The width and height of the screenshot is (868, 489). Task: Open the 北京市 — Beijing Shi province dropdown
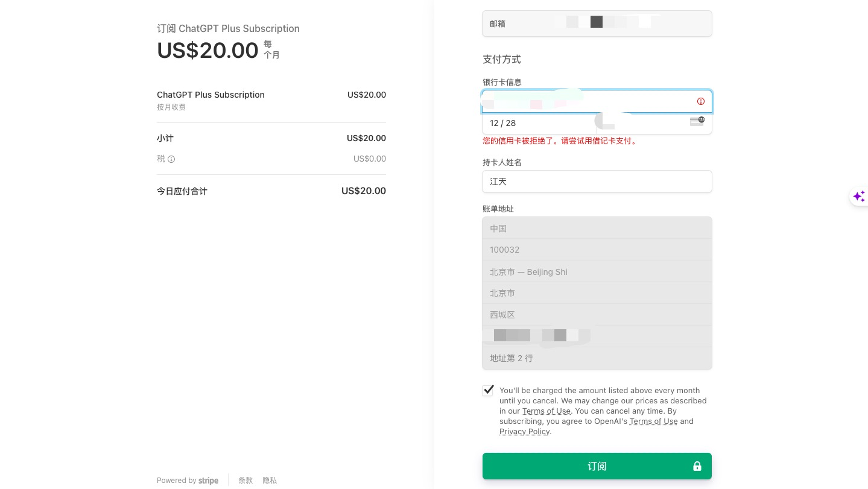pos(597,272)
